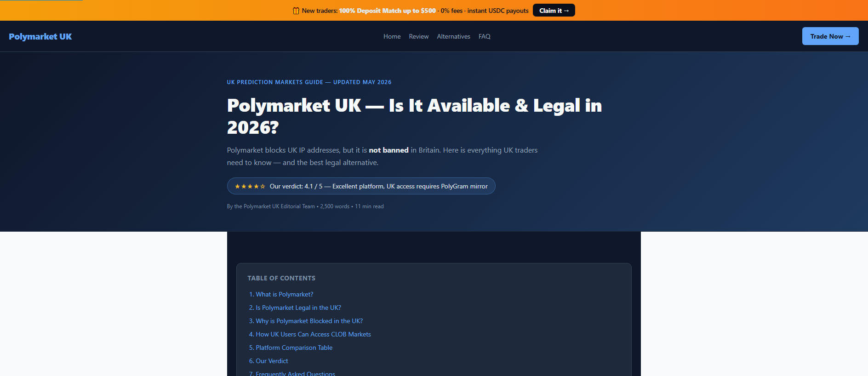The image size is (868, 376).
Task: Open the Trade Now button
Action: tap(830, 36)
